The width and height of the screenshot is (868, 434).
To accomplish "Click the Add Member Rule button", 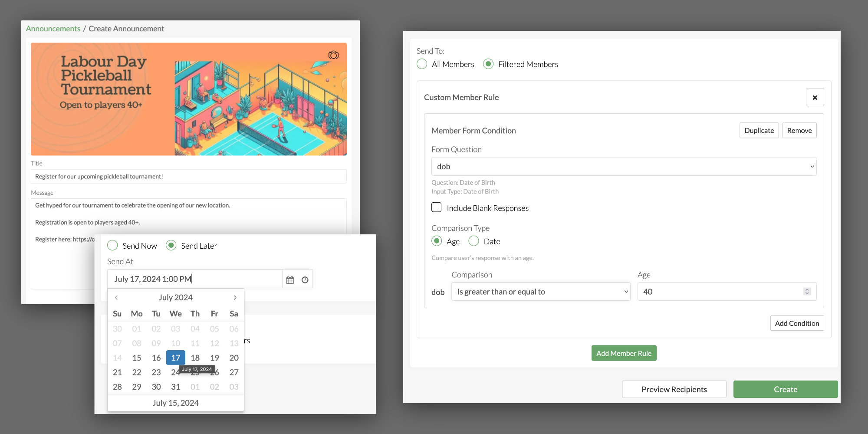I will point(624,353).
